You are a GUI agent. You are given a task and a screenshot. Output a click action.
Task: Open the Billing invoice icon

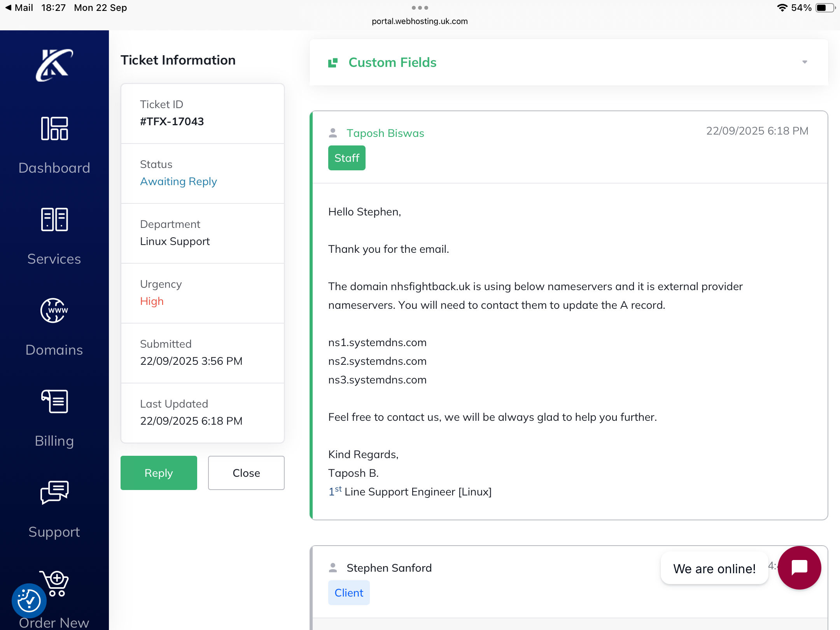pyautogui.click(x=54, y=401)
